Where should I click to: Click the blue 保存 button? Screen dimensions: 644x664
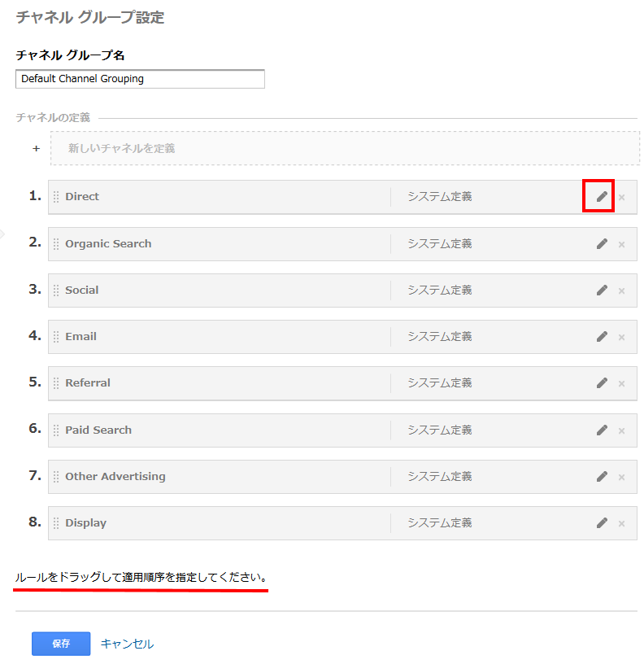click(x=61, y=644)
